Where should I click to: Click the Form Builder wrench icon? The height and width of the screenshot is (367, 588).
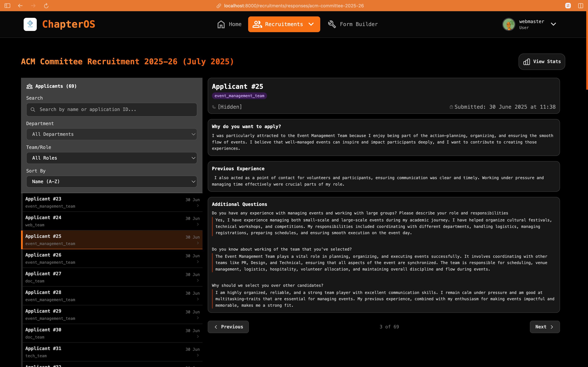tap(332, 24)
